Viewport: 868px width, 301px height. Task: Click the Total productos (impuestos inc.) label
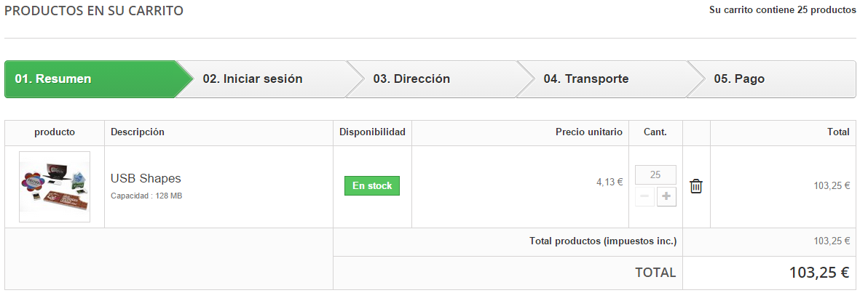[603, 241]
